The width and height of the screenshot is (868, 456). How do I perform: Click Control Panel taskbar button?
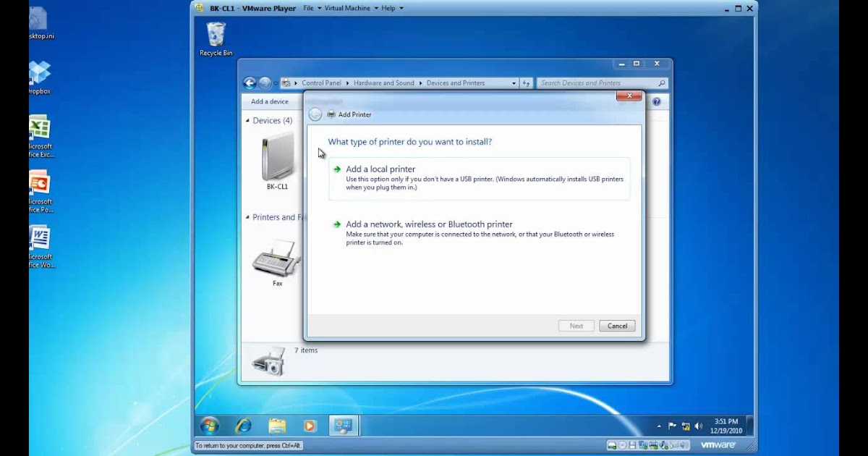pos(343,426)
